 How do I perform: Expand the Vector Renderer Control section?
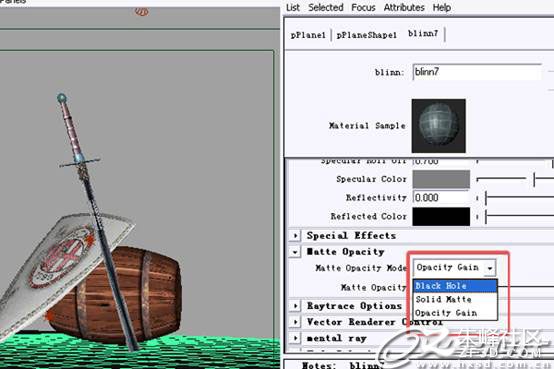point(295,322)
